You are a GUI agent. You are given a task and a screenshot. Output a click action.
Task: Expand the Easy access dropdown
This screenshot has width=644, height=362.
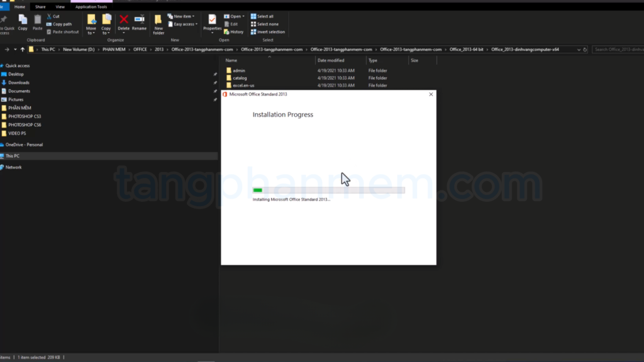(183, 25)
